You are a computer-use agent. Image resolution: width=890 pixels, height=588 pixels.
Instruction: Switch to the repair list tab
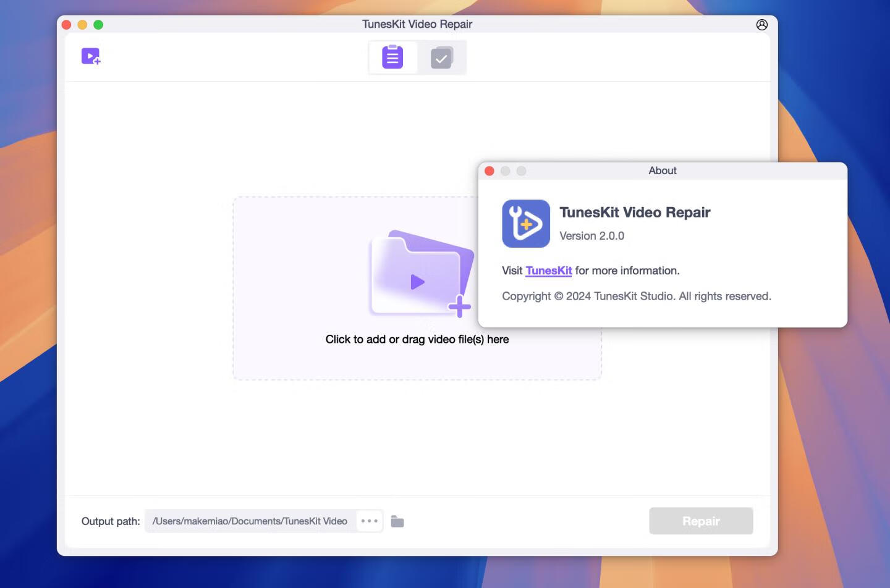(x=392, y=57)
